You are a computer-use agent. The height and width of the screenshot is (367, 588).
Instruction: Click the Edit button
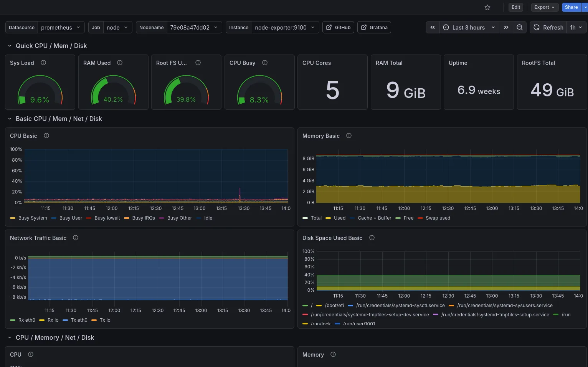click(515, 7)
